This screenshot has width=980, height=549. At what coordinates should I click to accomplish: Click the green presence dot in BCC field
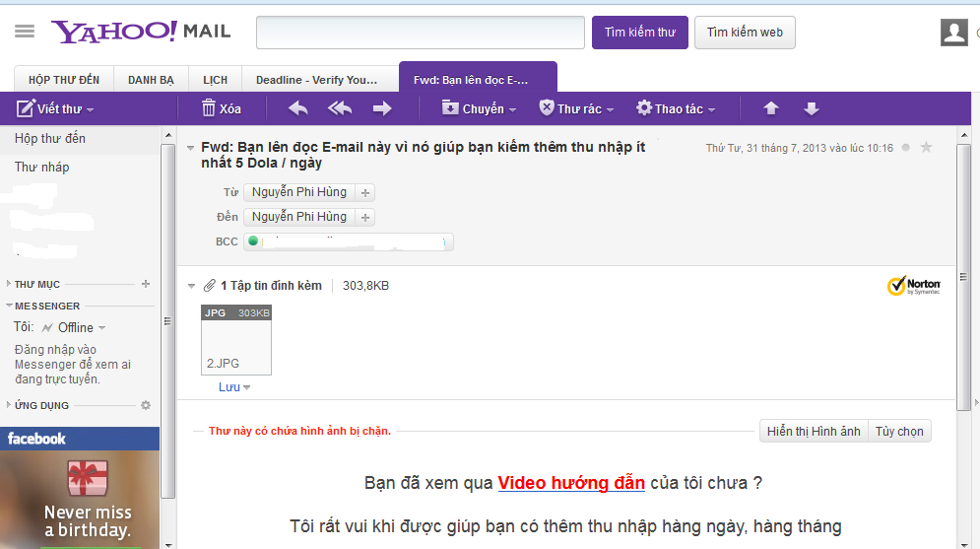[253, 240]
